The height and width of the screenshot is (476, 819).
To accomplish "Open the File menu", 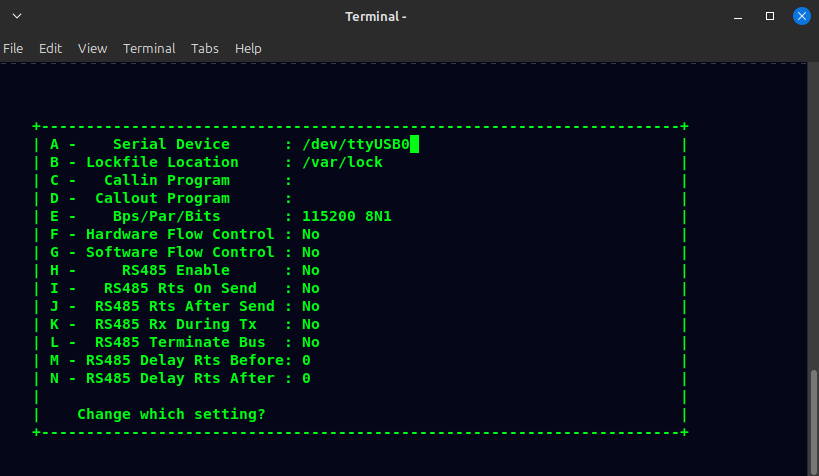I will coord(13,48).
